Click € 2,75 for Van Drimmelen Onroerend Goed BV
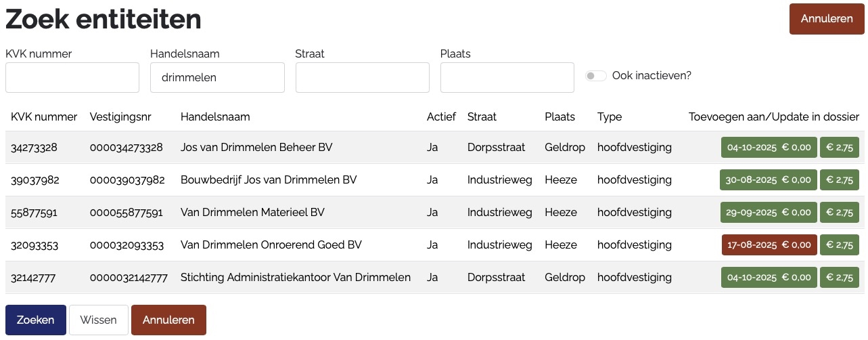The height and width of the screenshot is (340, 868). (840, 245)
